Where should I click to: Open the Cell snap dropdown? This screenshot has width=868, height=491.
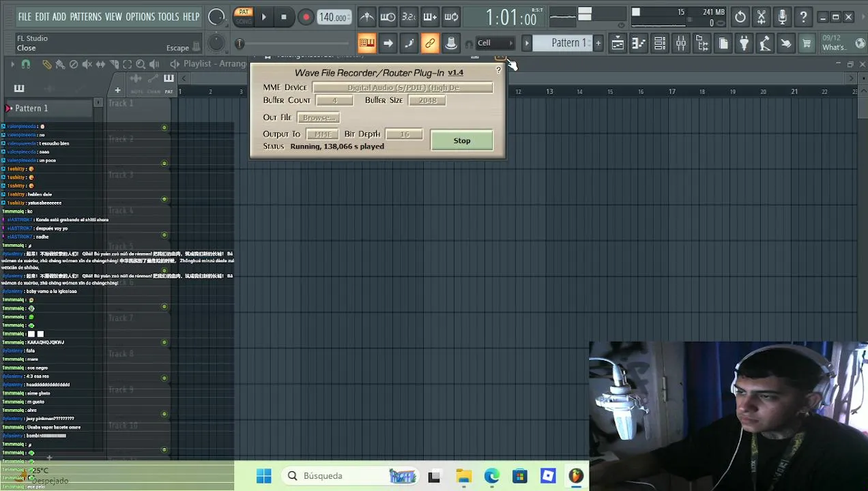[x=495, y=43]
